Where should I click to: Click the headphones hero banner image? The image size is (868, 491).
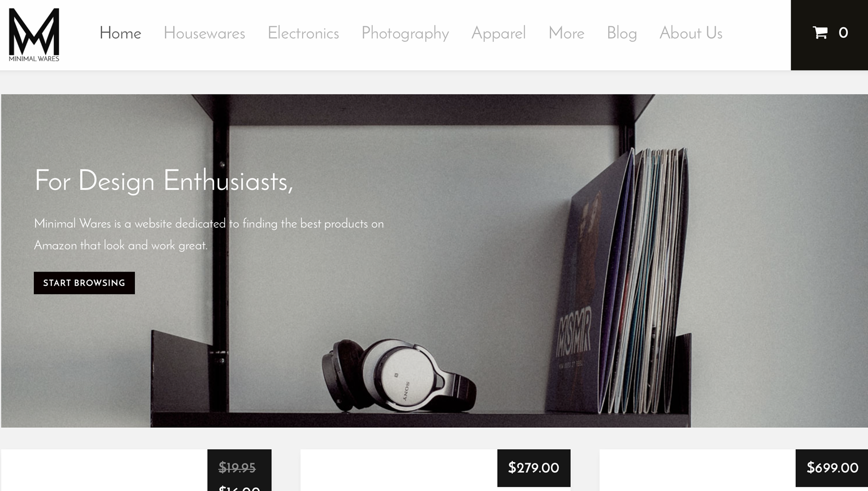(398, 376)
